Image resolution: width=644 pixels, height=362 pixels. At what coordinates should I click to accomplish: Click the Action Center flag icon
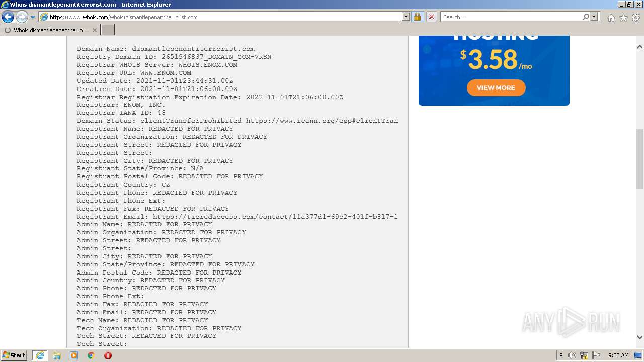tap(596, 355)
